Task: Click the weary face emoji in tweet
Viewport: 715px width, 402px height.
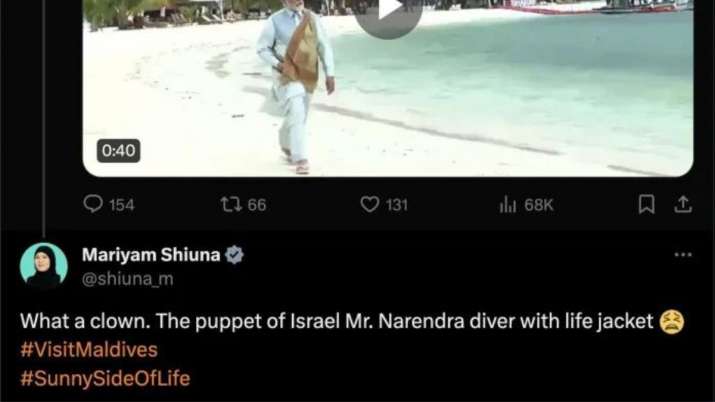Action: [672, 322]
